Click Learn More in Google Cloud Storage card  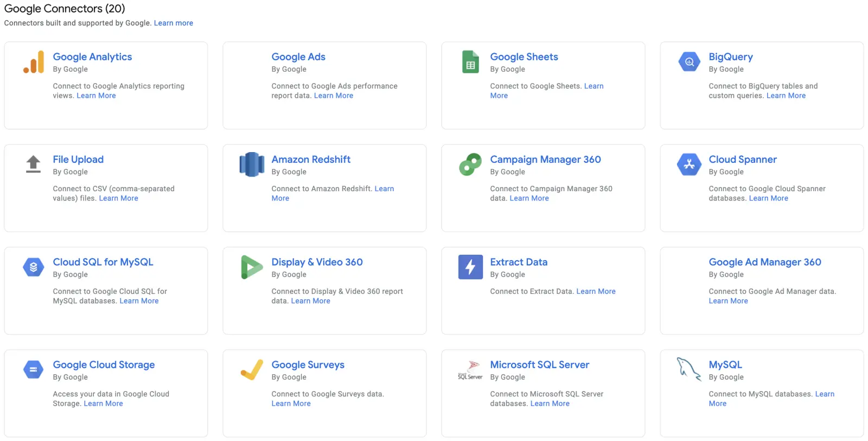[x=103, y=404]
